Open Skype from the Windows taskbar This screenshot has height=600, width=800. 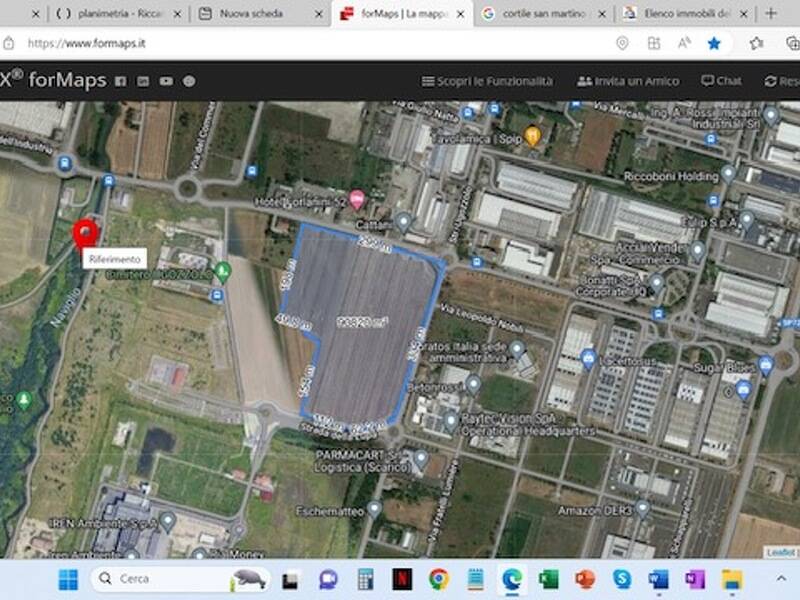620,578
